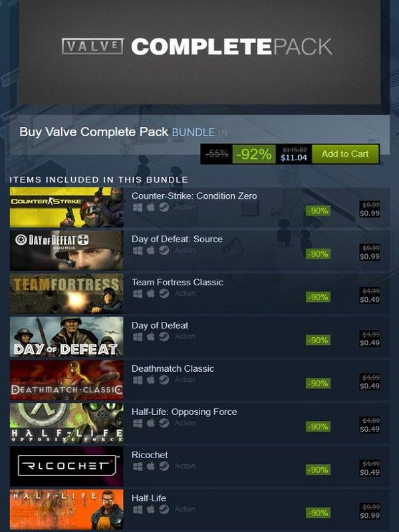This screenshot has height=532, width=399.
Task: Click the Windows icon under Half-Life
Action: (138, 509)
